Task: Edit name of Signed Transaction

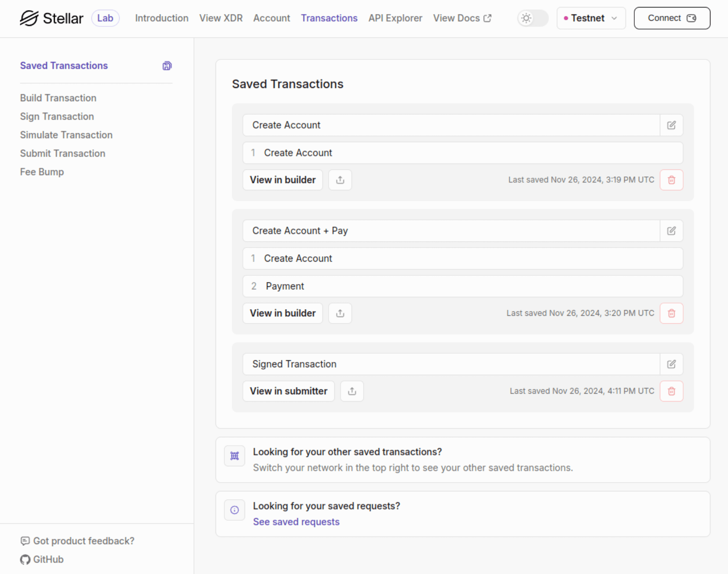Action: click(x=671, y=364)
